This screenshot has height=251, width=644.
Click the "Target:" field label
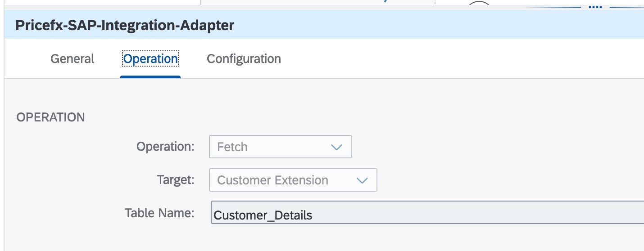click(x=176, y=180)
